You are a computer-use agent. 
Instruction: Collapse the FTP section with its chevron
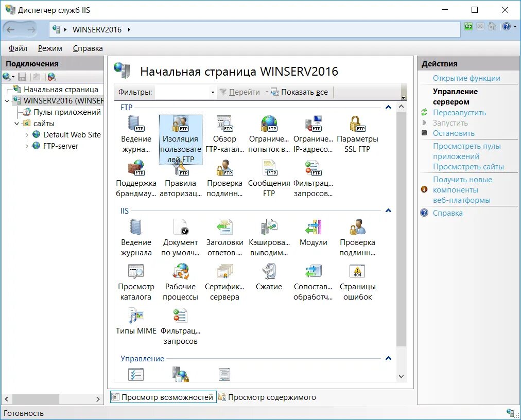tap(388, 107)
